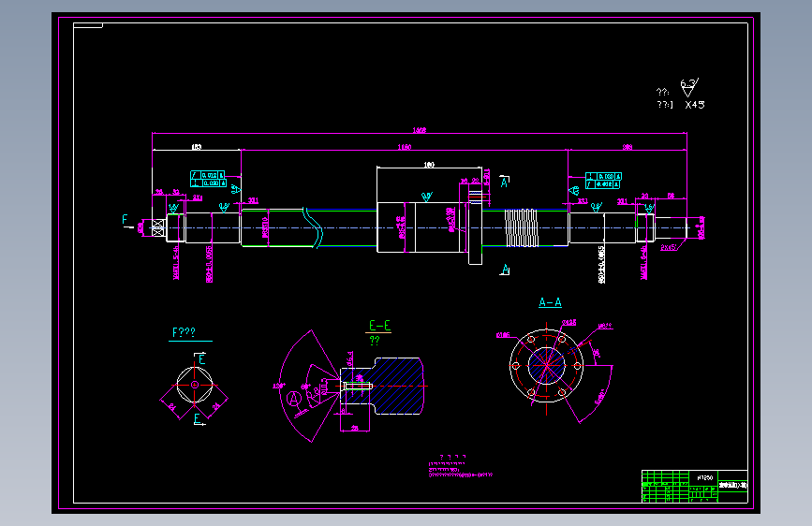Select the right M48X1.5-6h thread callout
Screen dimensions: 812x526
click(x=643, y=262)
